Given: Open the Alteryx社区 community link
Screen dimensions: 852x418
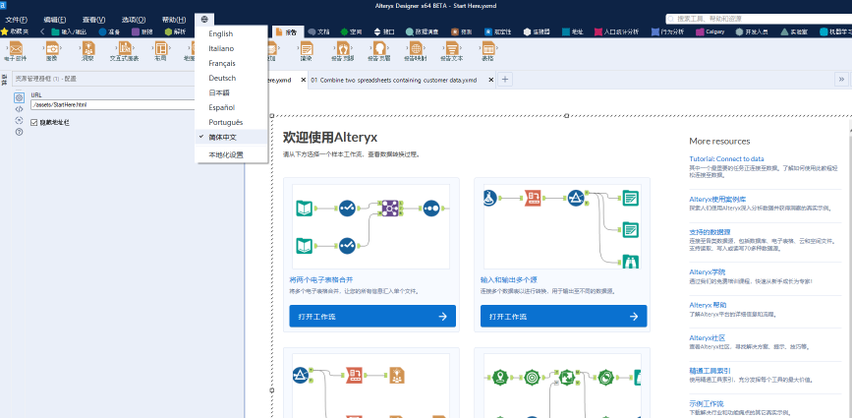Looking at the screenshot, I should (707, 338).
